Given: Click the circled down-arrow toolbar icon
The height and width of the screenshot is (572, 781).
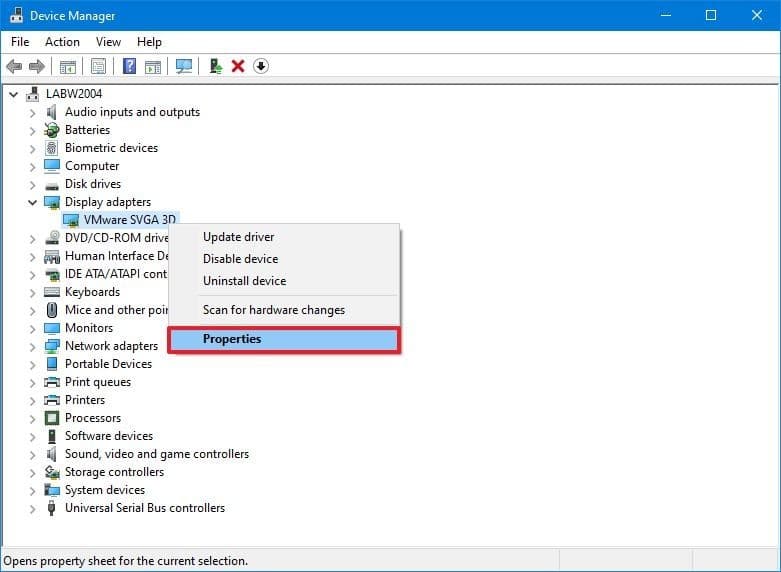Looking at the screenshot, I should [x=261, y=66].
